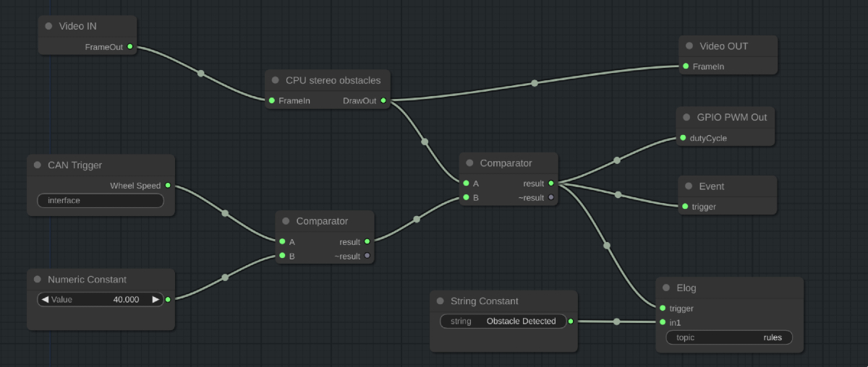Click the FrameOut pin on Video IN
Viewport: 868px width, 367px height.
tap(129, 47)
